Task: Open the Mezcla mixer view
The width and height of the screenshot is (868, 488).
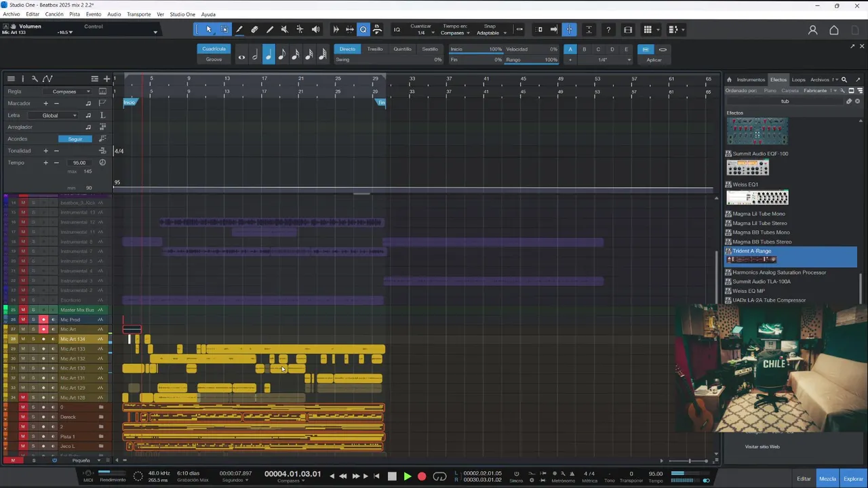Action: point(827,479)
